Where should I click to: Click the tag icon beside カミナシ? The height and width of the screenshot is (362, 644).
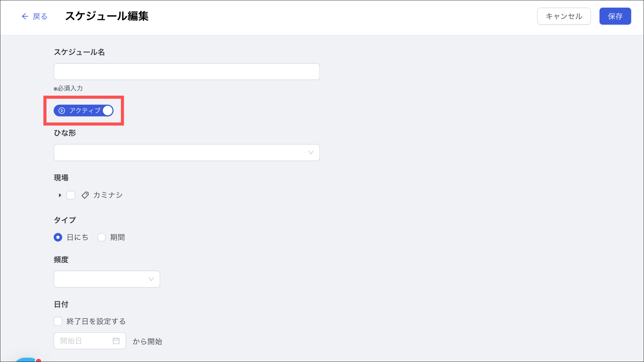[x=85, y=195]
